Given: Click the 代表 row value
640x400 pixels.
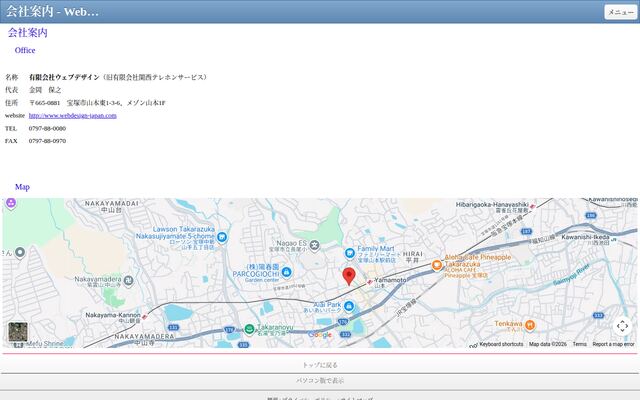Looking at the screenshot, I should coord(45,90).
